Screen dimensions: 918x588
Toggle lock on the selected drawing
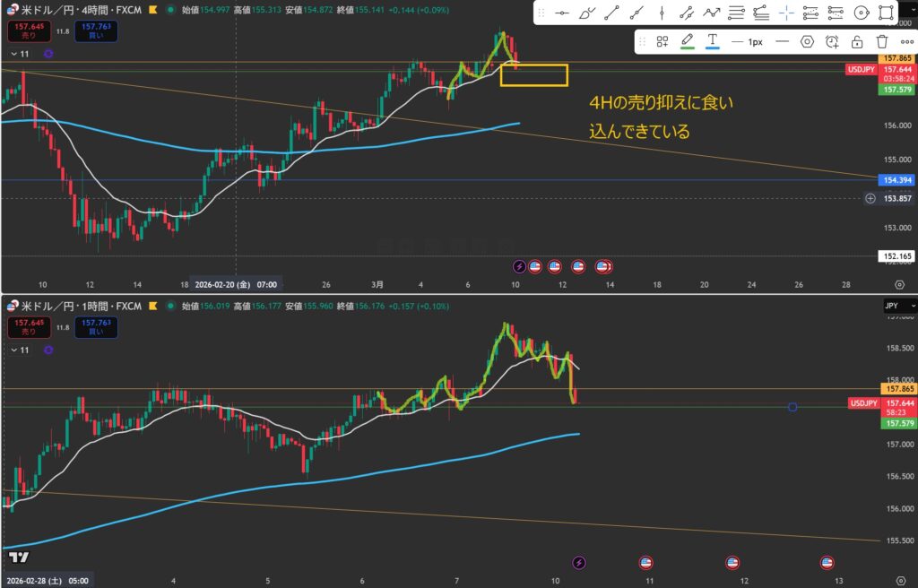click(x=857, y=41)
